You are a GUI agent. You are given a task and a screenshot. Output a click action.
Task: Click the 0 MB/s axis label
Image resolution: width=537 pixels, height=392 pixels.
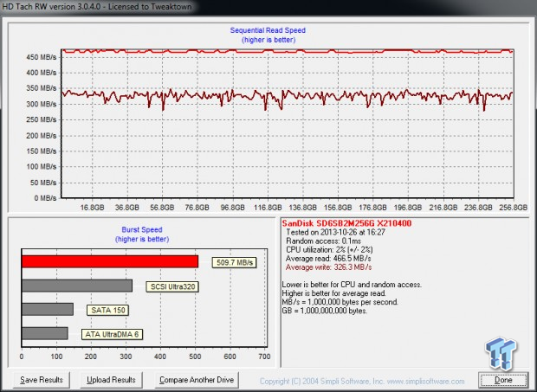45,198
